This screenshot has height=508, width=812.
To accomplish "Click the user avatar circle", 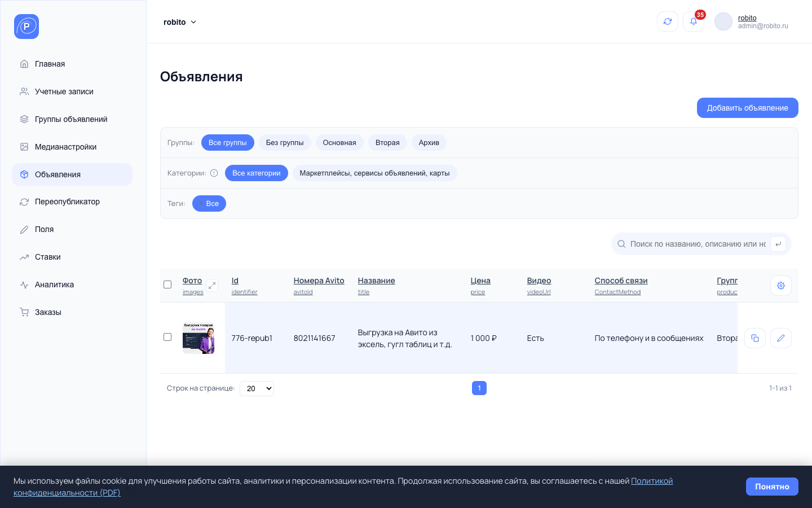I will tap(723, 21).
